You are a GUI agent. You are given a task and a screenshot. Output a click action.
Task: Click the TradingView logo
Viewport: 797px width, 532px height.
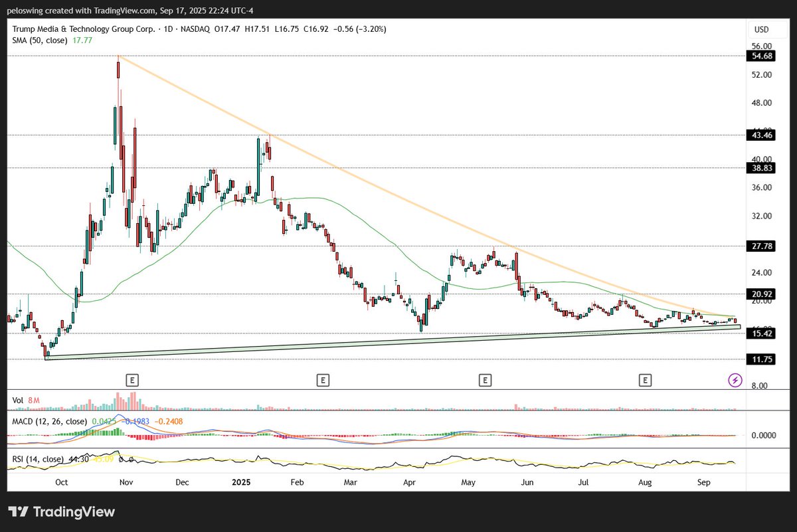click(62, 512)
